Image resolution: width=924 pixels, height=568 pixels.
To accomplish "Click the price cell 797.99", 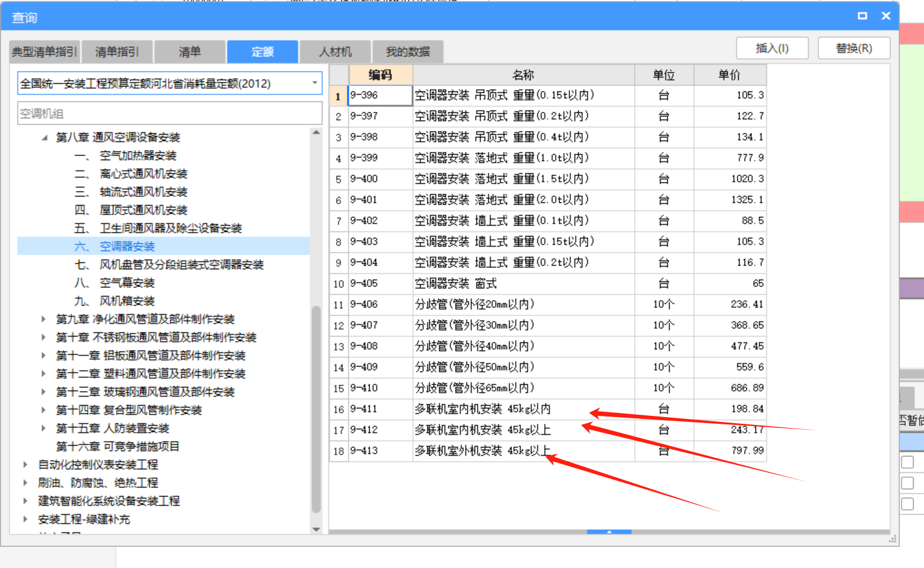I will [730, 451].
